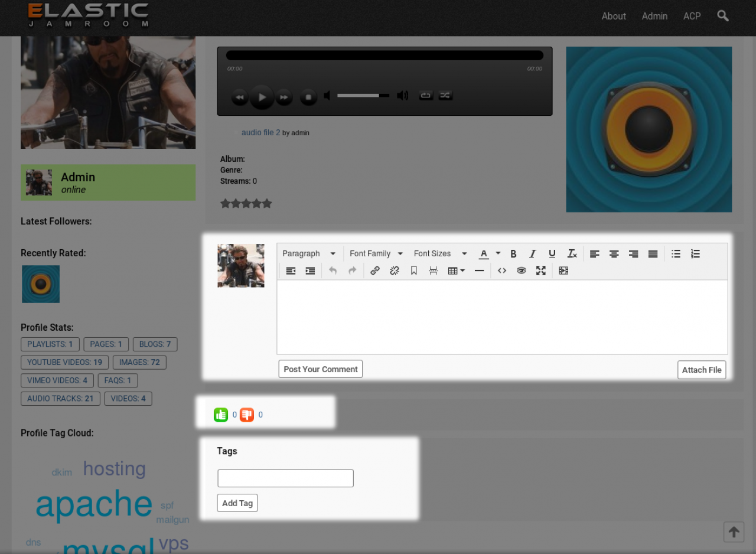Undo the last edit
This screenshot has width=756, height=554.
tap(333, 271)
